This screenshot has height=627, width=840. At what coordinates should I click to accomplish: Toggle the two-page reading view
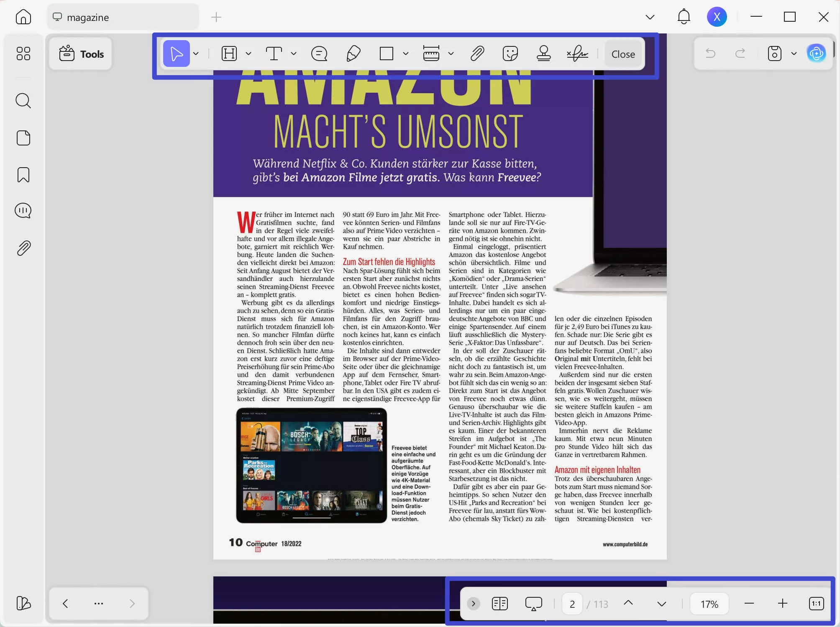point(500,604)
